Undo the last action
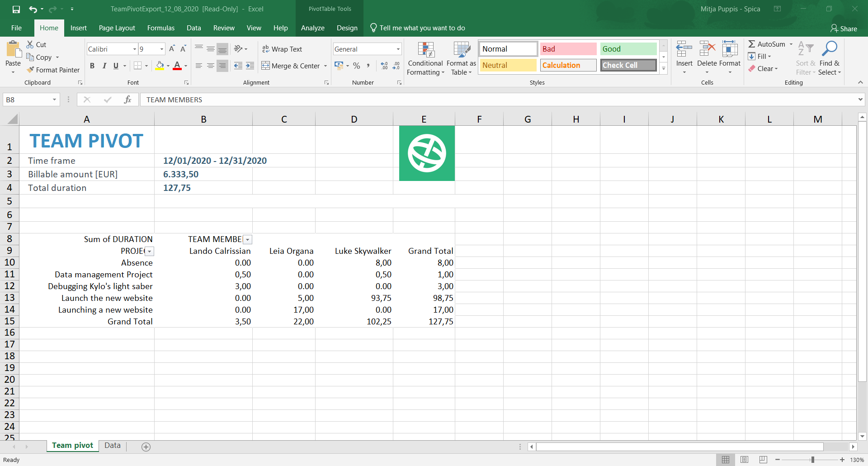 pyautogui.click(x=33, y=9)
